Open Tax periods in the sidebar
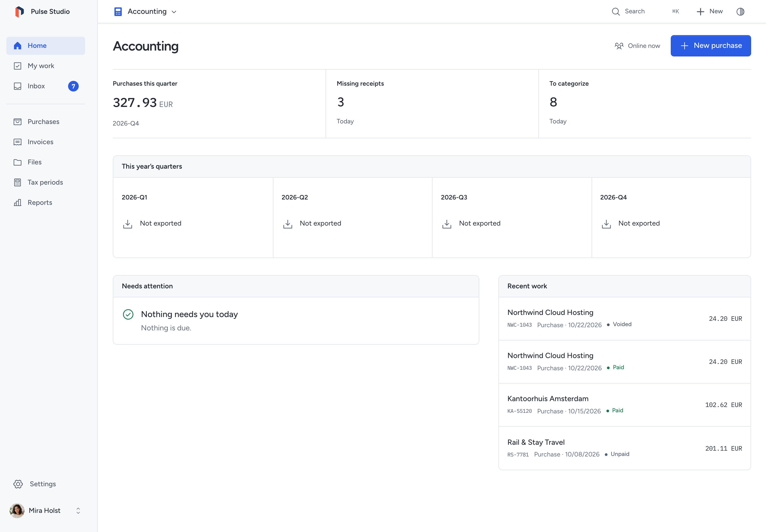This screenshot has height=532, width=766. click(x=46, y=182)
